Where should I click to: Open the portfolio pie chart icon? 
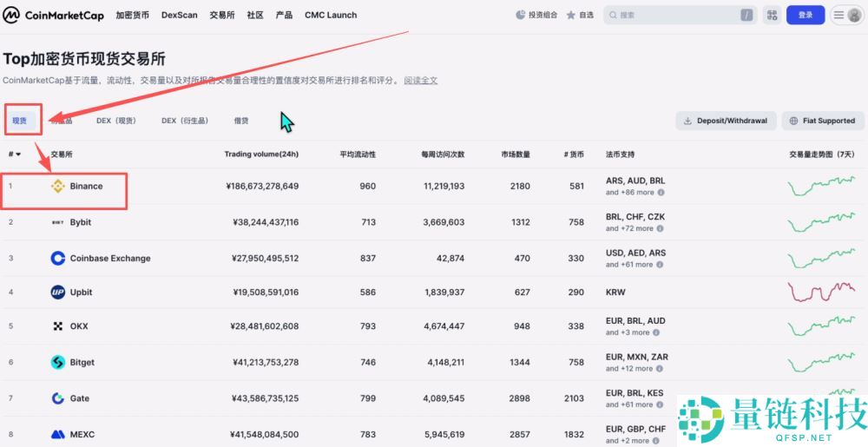(520, 15)
